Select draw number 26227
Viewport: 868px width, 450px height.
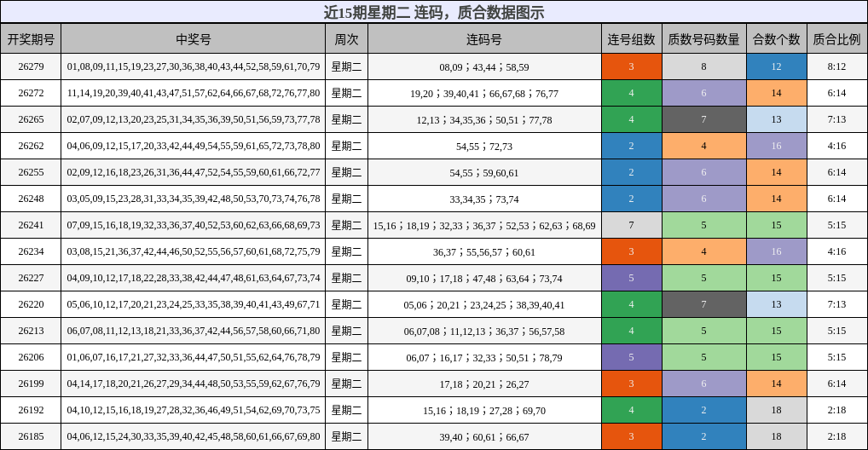31,278
